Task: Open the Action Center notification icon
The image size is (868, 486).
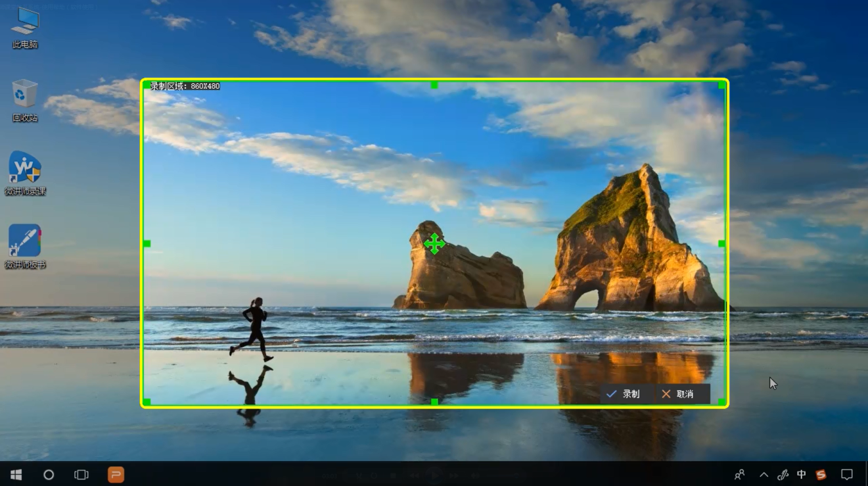Action: click(x=847, y=474)
